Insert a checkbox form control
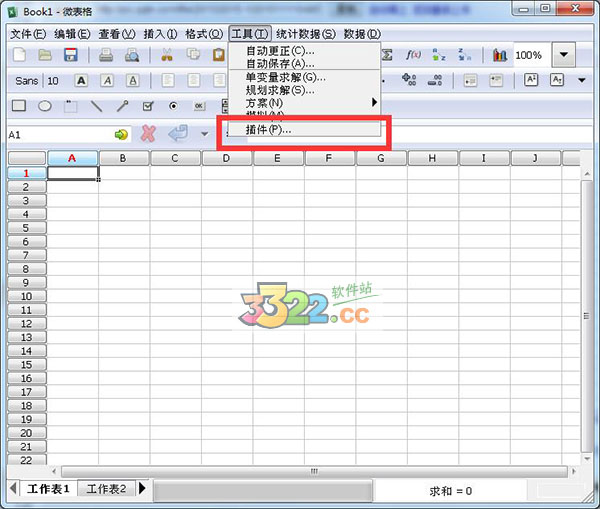Image resolution: width=600 pixels, height=509 pixels. (148, 106)
